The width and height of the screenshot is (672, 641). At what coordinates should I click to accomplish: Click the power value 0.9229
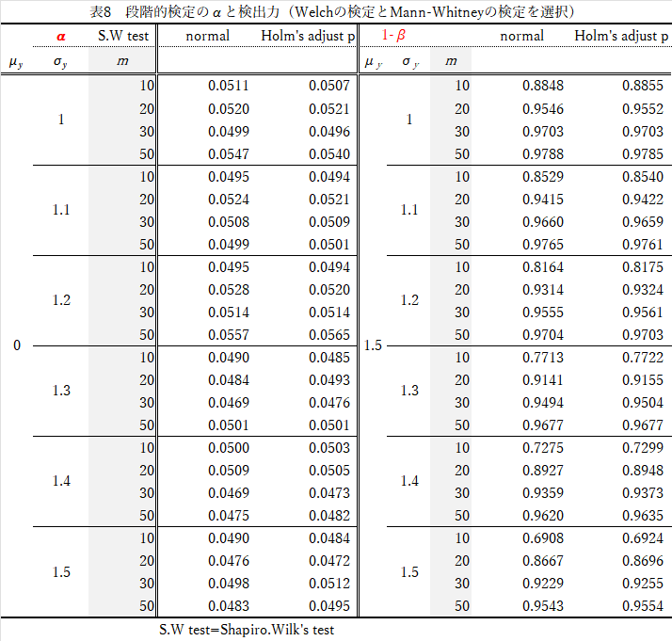(x=543, y=584)
